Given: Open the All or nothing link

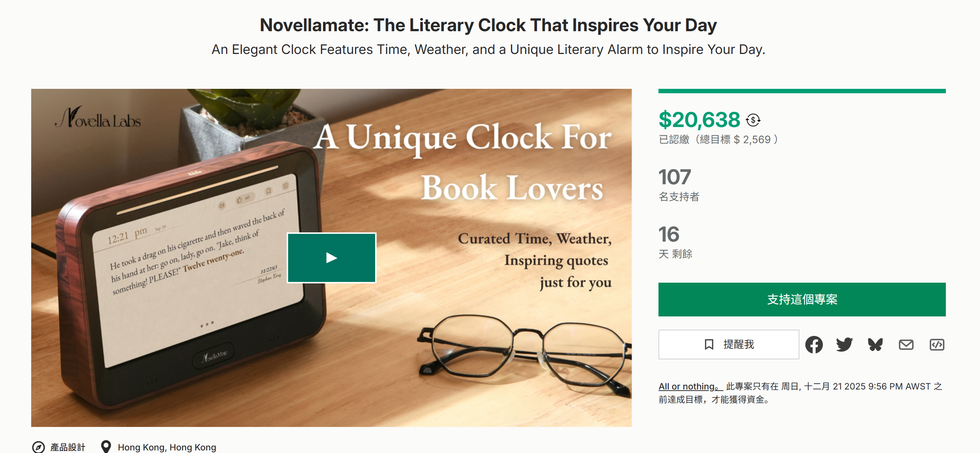Looking at the screenshot, I should (x=689, y=387).
